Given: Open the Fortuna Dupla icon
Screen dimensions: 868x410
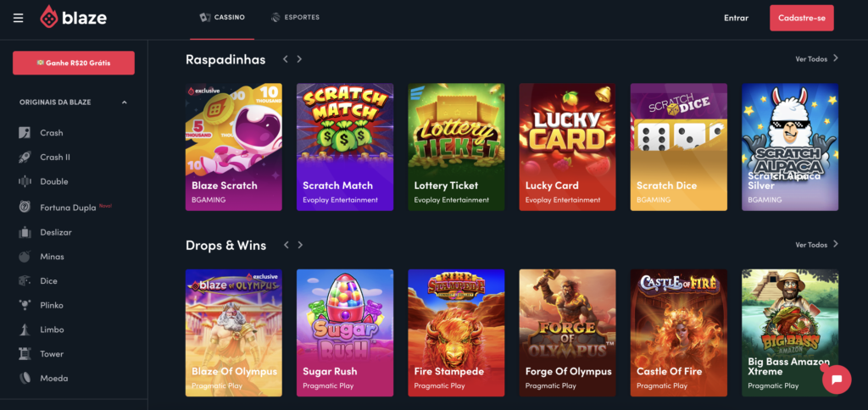Looking at the screenshot, I should pyautogui.click(x=25, y=207).
